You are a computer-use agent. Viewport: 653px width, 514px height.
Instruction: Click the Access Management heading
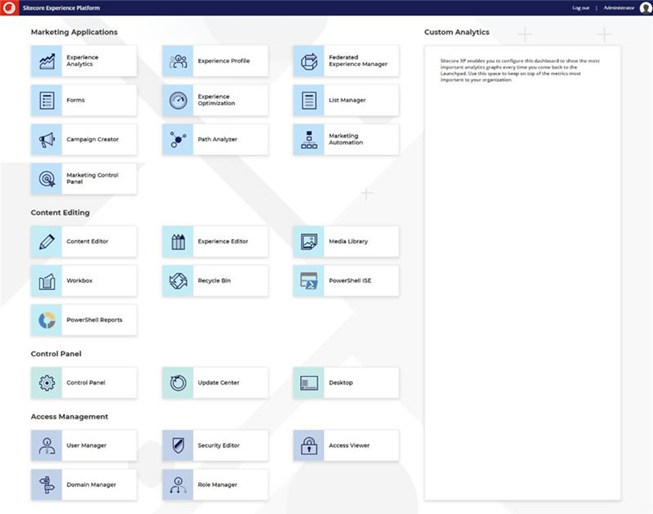click(70, 417)
